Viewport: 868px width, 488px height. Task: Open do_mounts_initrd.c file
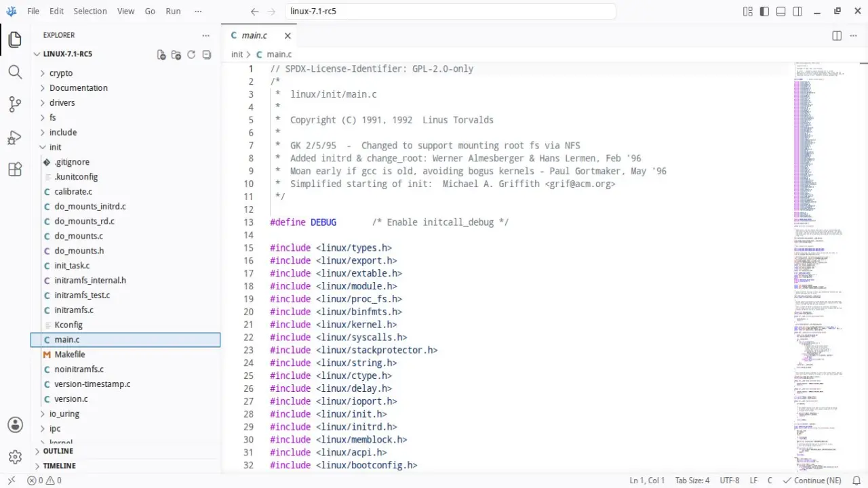pyautogui.click(x=125, y=207)
